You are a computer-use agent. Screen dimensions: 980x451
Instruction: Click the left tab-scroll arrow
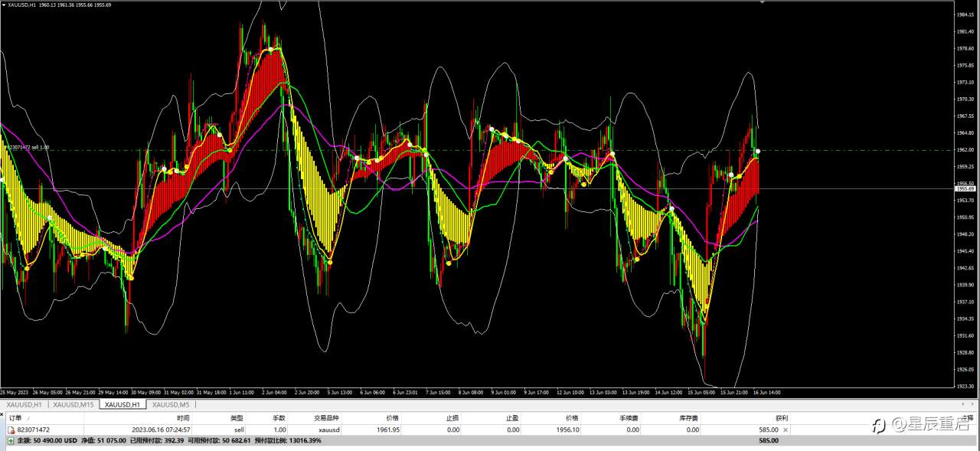click(x=964, y=403)
